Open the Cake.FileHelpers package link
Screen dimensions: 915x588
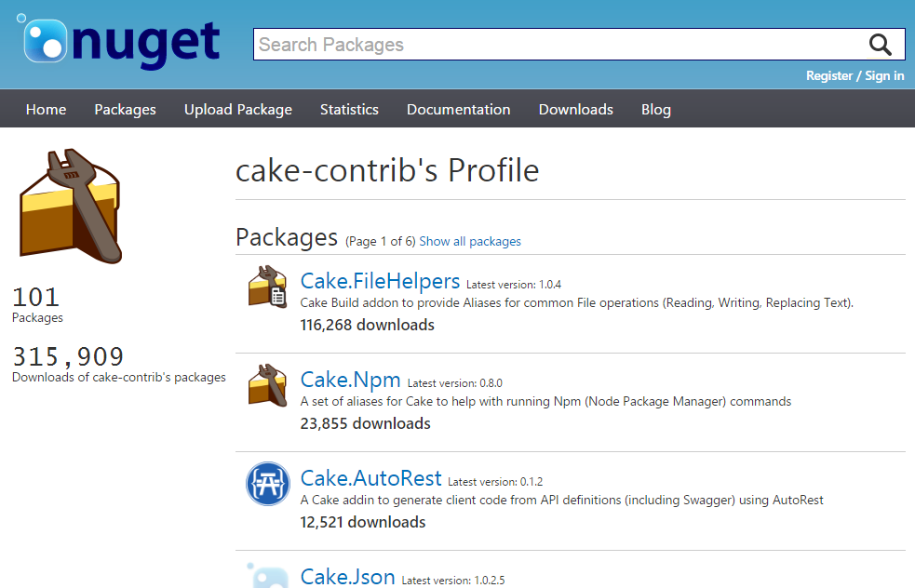[x=380, y=281]
